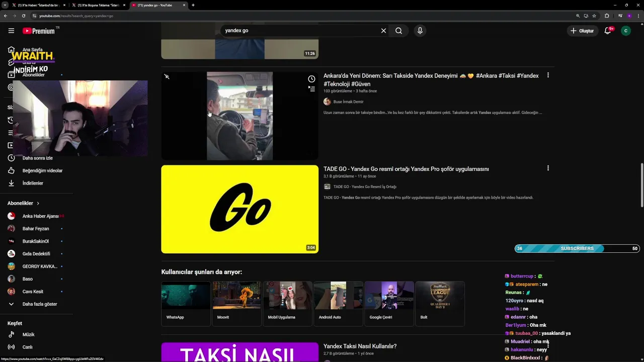Open more options for TADE GO video

[548, 168]
